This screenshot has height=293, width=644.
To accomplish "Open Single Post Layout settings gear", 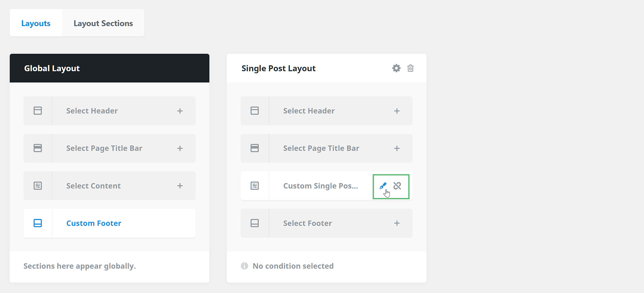I will 396,68.
